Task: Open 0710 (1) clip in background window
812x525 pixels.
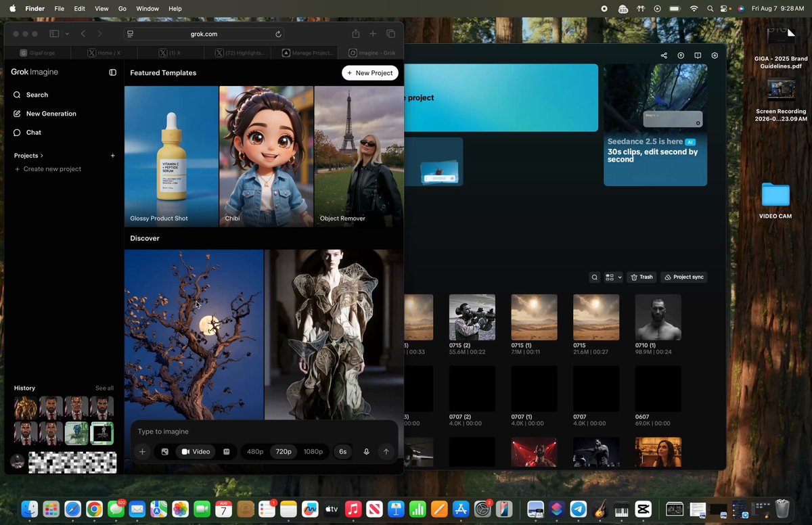Action: coord(658,317)
